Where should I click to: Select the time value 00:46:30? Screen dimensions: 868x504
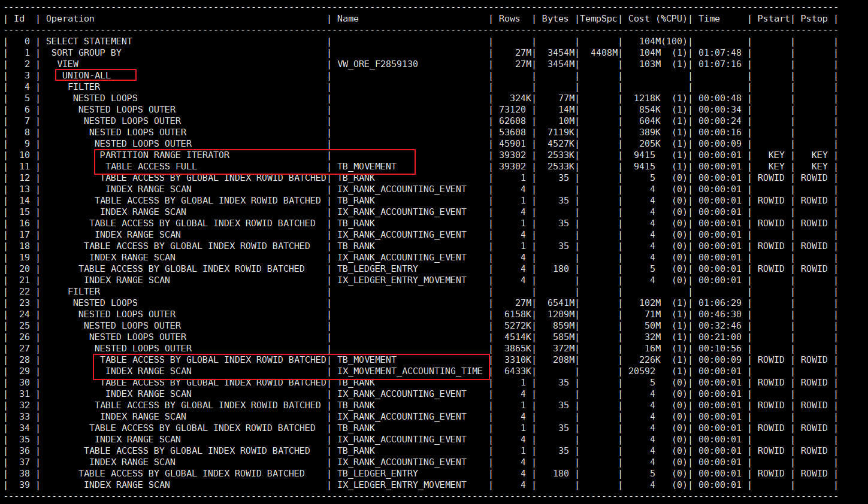click(720, 314)
